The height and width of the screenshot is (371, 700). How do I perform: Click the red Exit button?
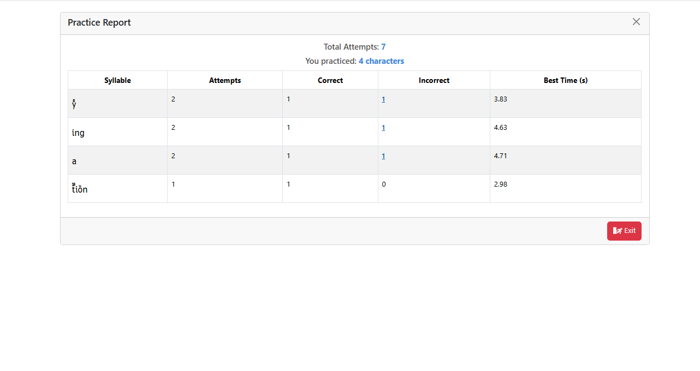(624, 231)
